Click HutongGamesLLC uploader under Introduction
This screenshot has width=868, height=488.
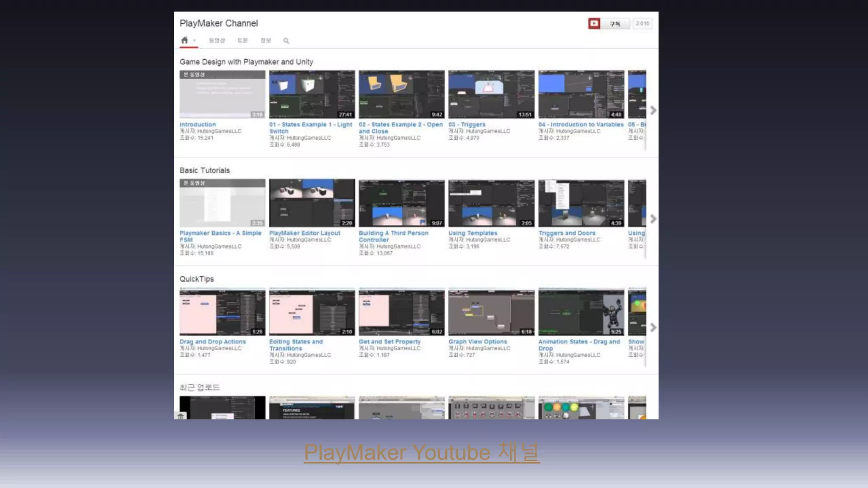(x=219, y=131)
